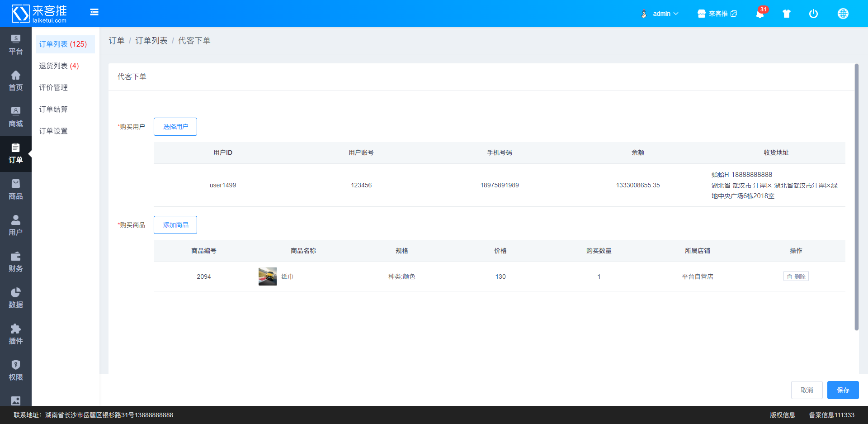Viewport: 868px width, 424px height.
Task: Open 数据 section in sidebar
Action: [16, 299]
